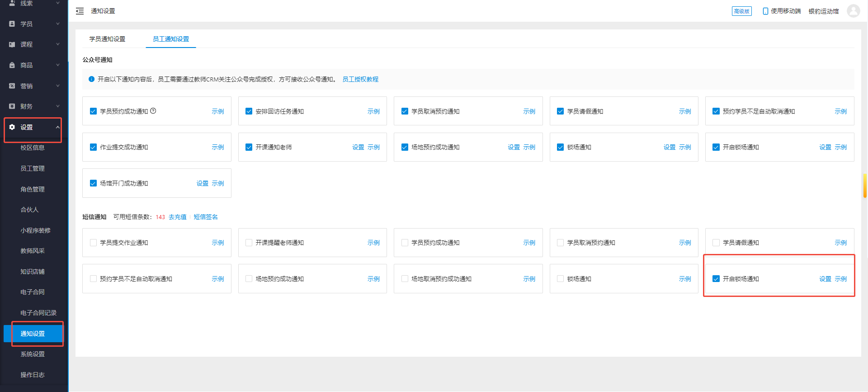Click the orange page scrollbar thumb
Viewport: 868px width, 392px height.
(x=865, y=186)
